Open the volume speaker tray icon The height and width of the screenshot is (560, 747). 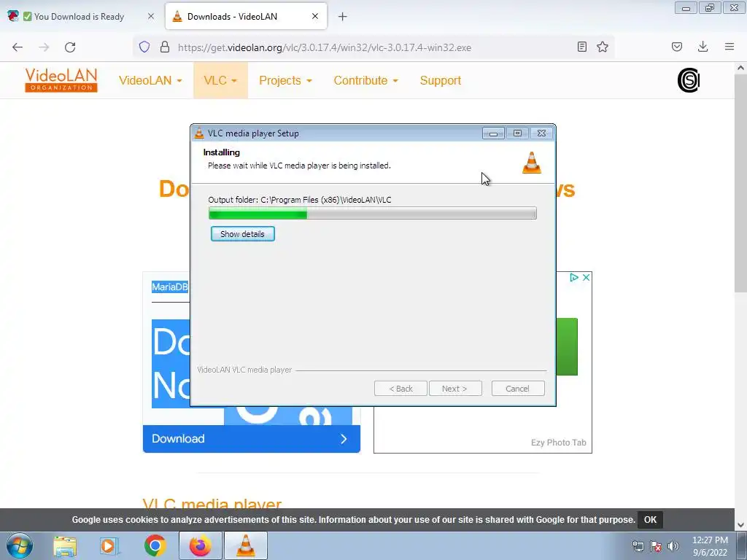(673, 546)
